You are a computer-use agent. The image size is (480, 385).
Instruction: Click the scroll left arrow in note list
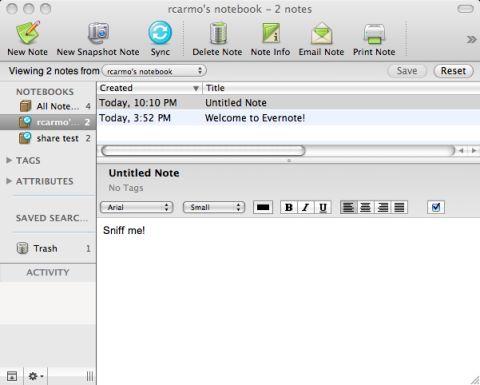pos(462,151)
